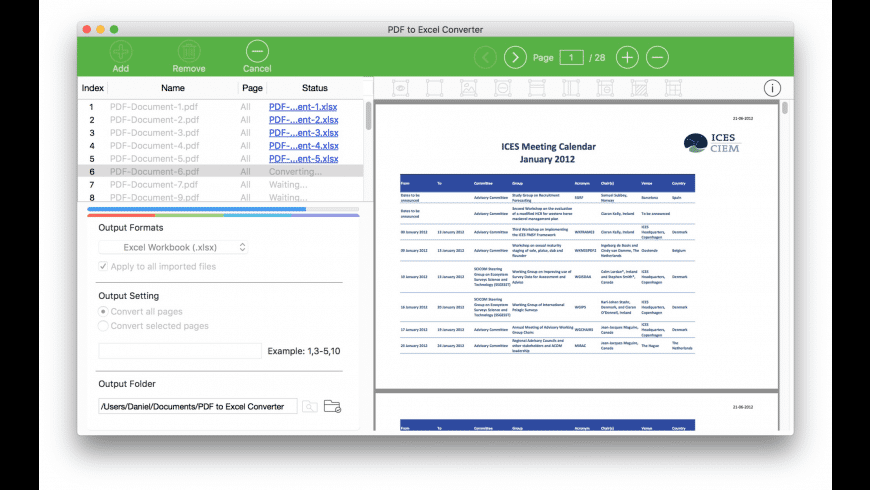The width and height of the screenshot is (870, 490).
Task: Select PDF-Document-9.pdf row
Action: click(221, 196)
